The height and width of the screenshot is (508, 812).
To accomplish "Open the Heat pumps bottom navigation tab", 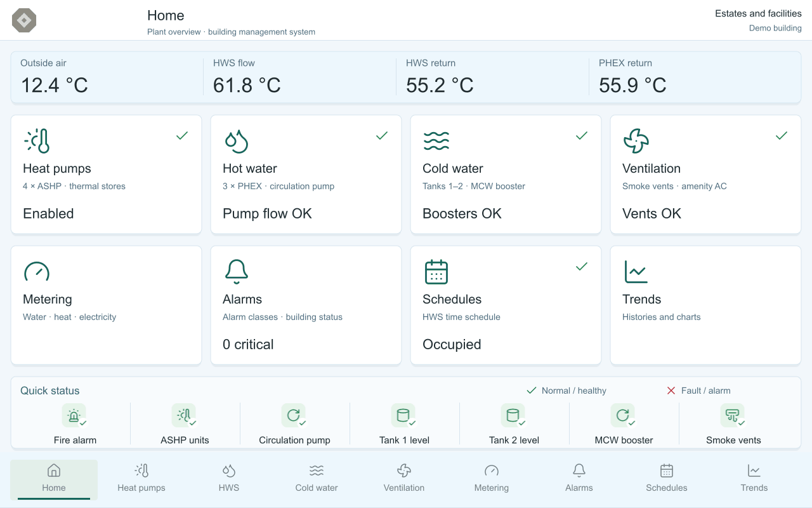I will 141,479.
